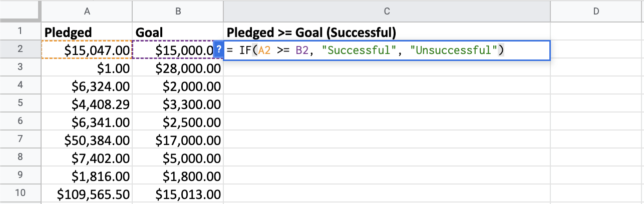Select the cell containing $28,000.00
The width and height of the screenshot is (644, 204).
pos(178,68)
